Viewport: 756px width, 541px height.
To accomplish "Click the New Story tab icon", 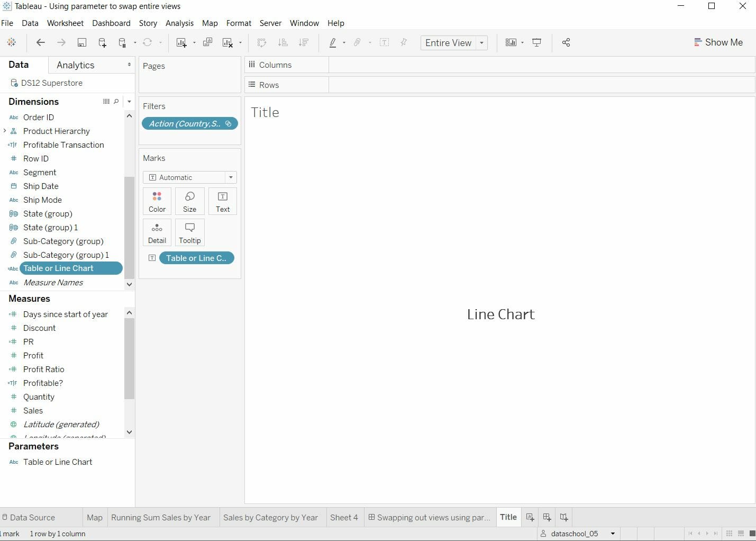I will [564, 517].
